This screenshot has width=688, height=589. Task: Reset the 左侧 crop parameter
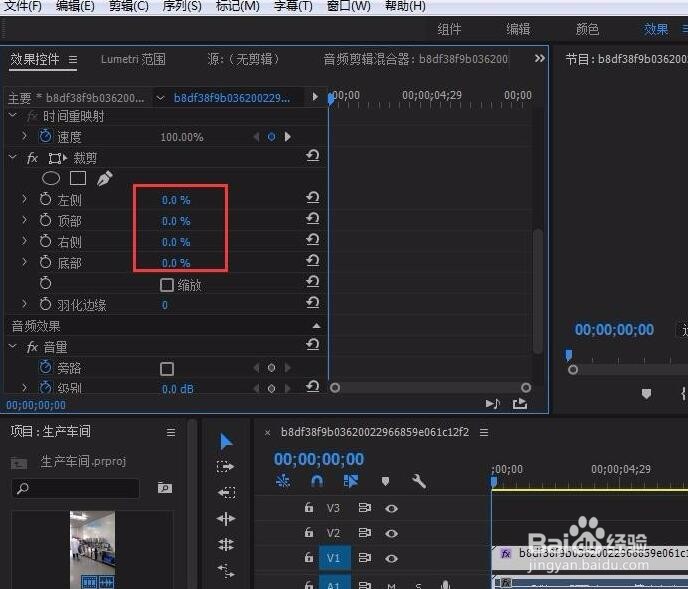click(x=312, y=198)
